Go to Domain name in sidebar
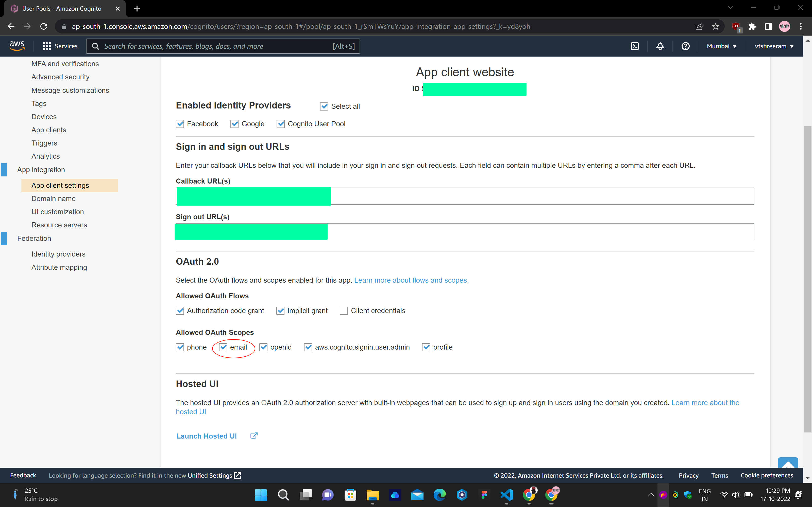 (53, 198)
